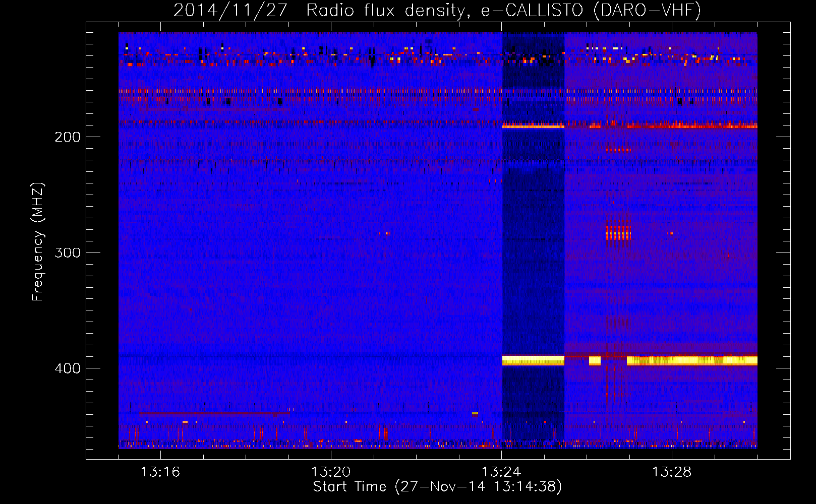This screenshot has width=816, height=504.
Task: Click the striped red burst near 290 MHz
Action: point(618,233)
